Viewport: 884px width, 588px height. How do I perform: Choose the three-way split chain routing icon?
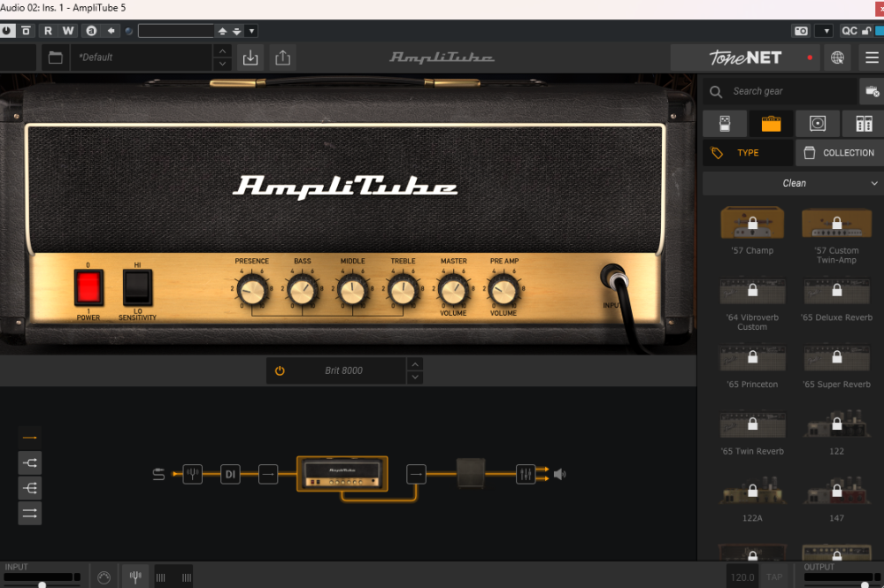click(30, 488)
